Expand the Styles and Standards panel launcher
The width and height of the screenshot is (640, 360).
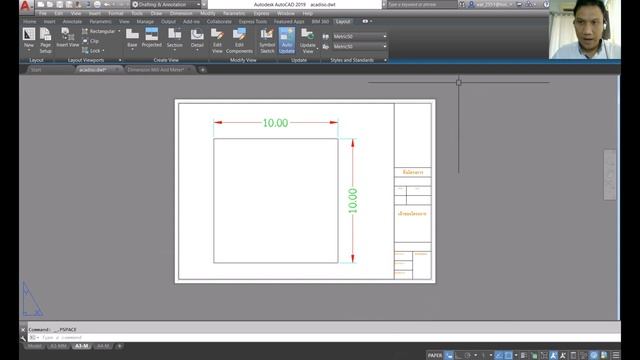pyautogui.click(x=385, y=60)
